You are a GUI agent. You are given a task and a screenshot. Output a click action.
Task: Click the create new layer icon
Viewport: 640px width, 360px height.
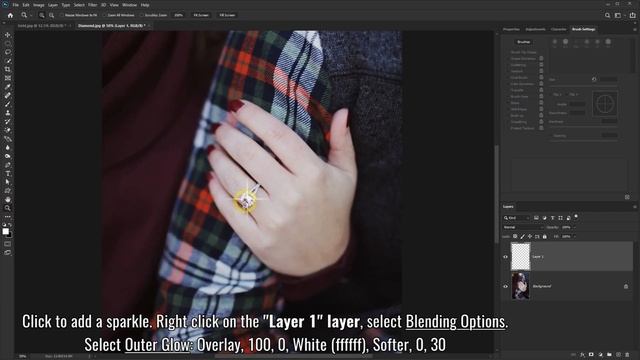618,355
